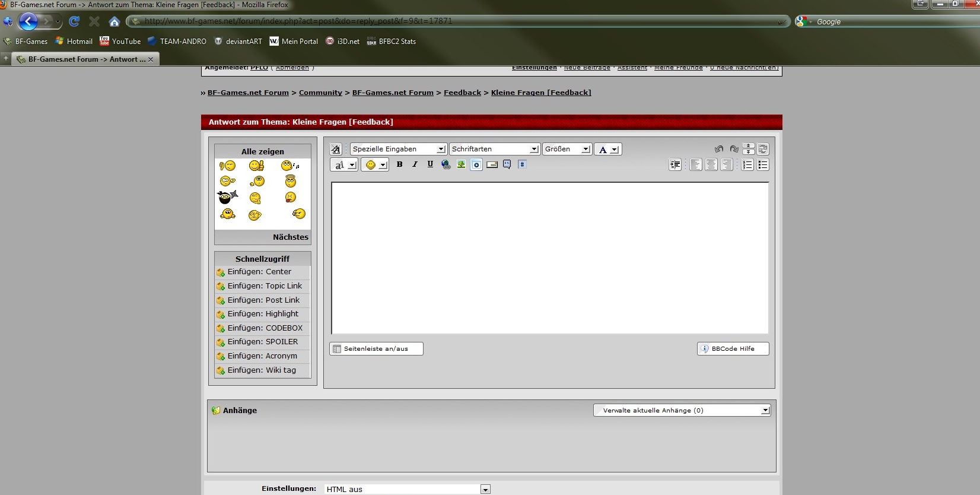Click the insert code hash icon
980x495 pixels.
522,164
